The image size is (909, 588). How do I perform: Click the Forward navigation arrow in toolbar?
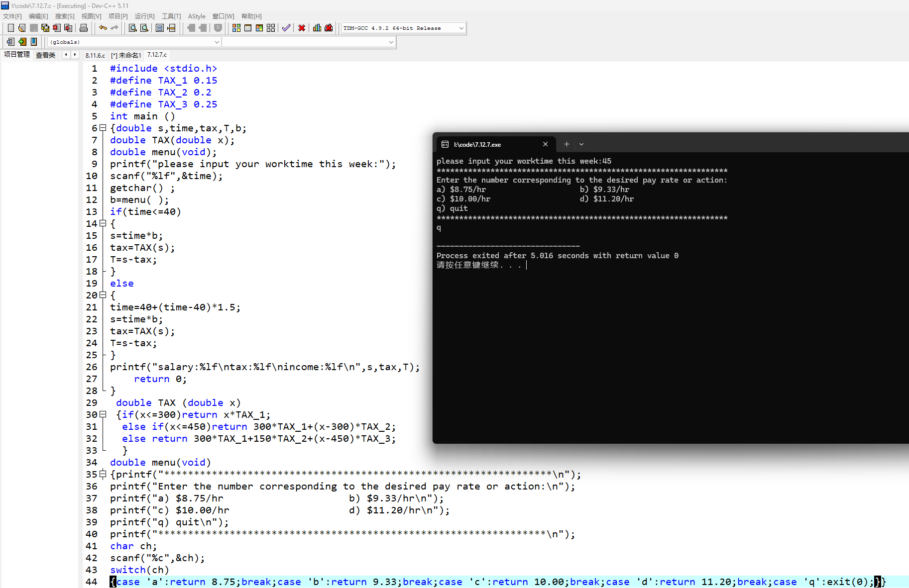tap(202, 28)
